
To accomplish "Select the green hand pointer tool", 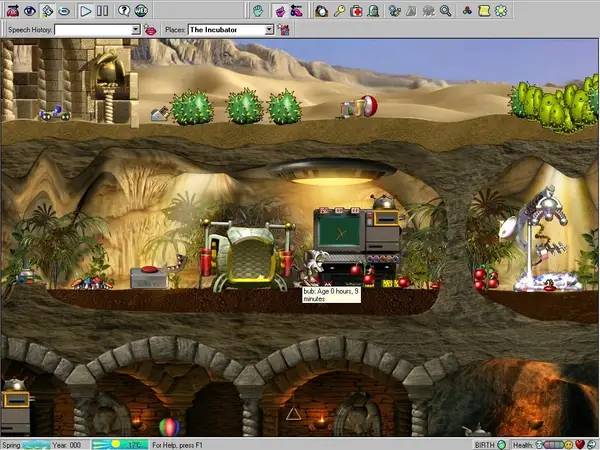I will coord(257,10).
